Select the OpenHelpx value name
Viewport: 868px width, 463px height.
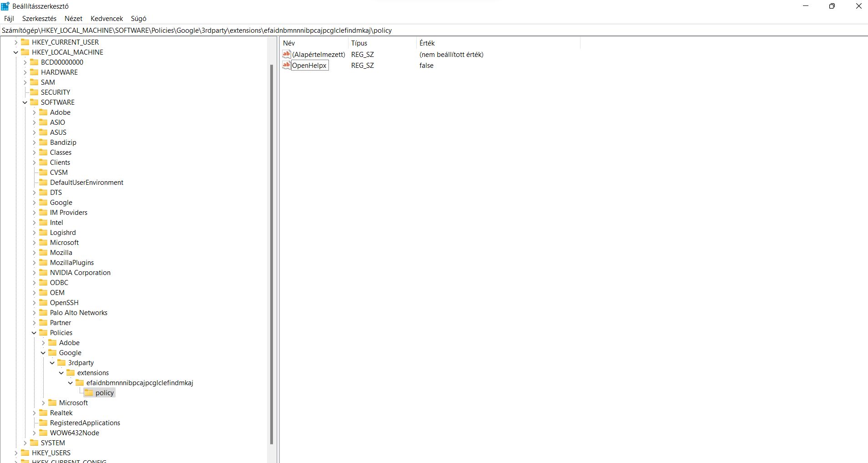tap(309, 66)
